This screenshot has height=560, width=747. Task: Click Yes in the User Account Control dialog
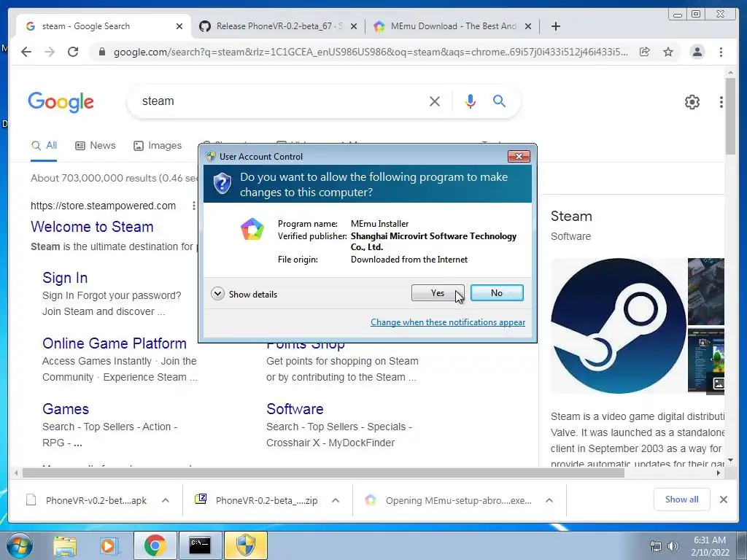(438, 293)
